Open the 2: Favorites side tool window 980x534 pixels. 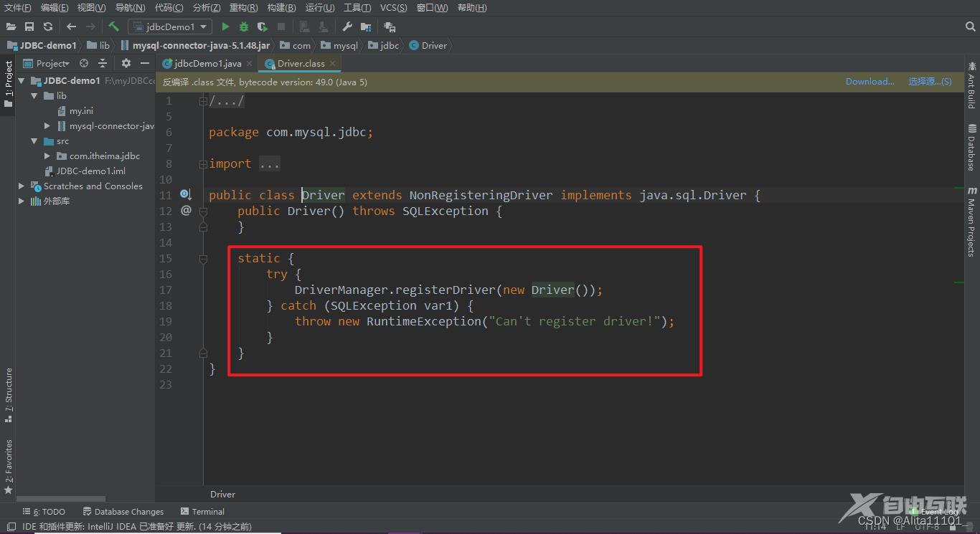click(8, 466)
